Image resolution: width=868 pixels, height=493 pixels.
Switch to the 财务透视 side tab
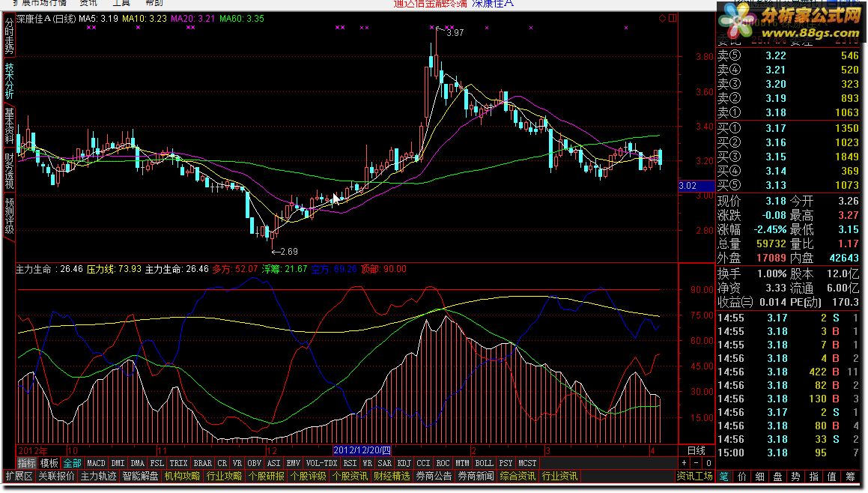click(x=10, y=171)
